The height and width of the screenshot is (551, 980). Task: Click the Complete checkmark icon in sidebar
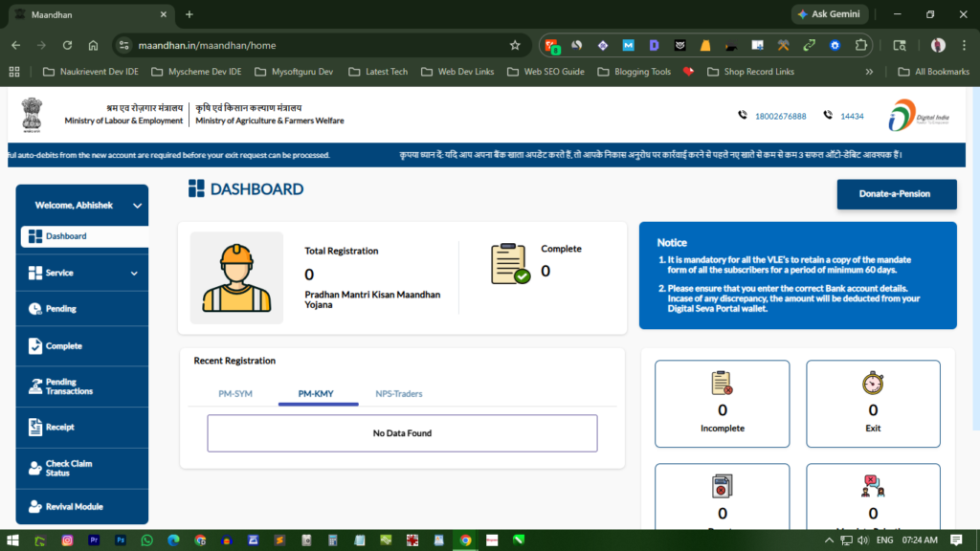pyautogui.click(x=35, y=346)
